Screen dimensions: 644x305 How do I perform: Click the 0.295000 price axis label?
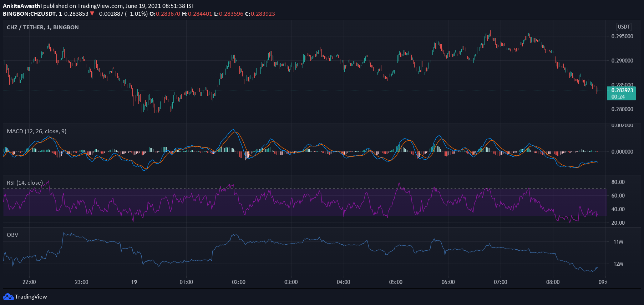coord(622,36)
